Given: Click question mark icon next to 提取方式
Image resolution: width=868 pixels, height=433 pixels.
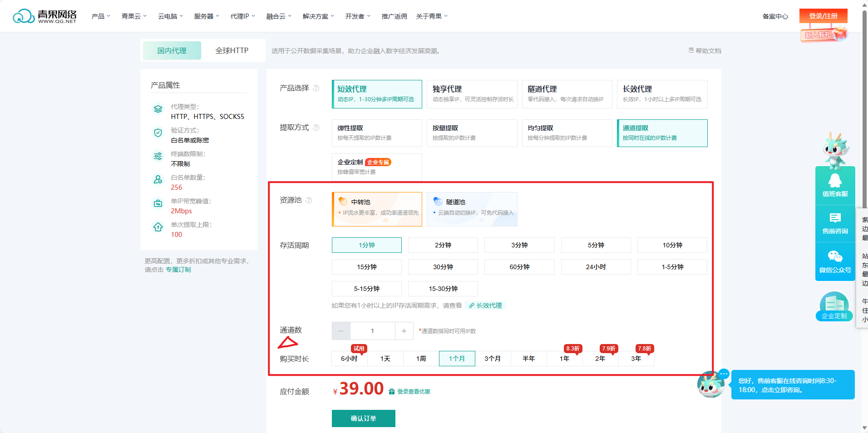Looking at the screenshot, I should click(x=316, y=128).
